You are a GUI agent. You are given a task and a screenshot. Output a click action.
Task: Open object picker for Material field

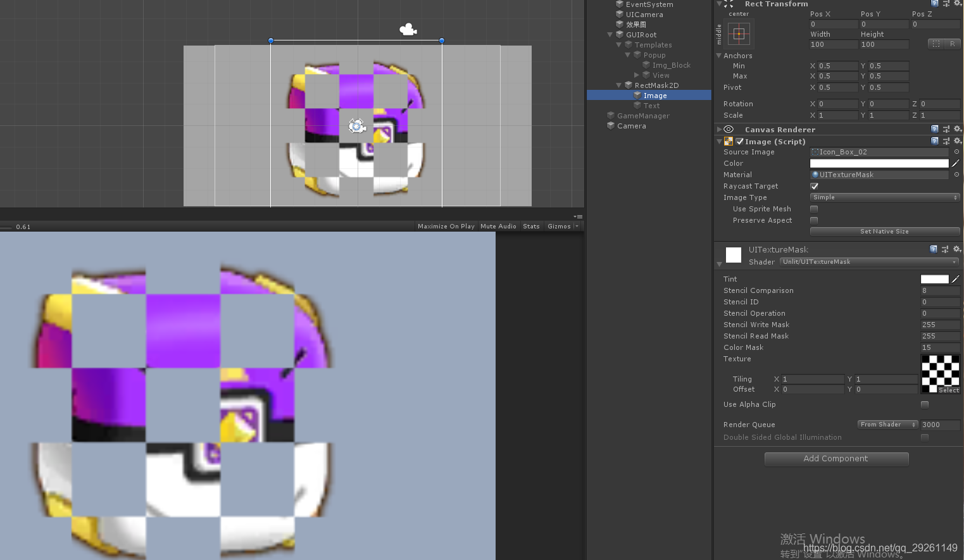click(956, 175)
